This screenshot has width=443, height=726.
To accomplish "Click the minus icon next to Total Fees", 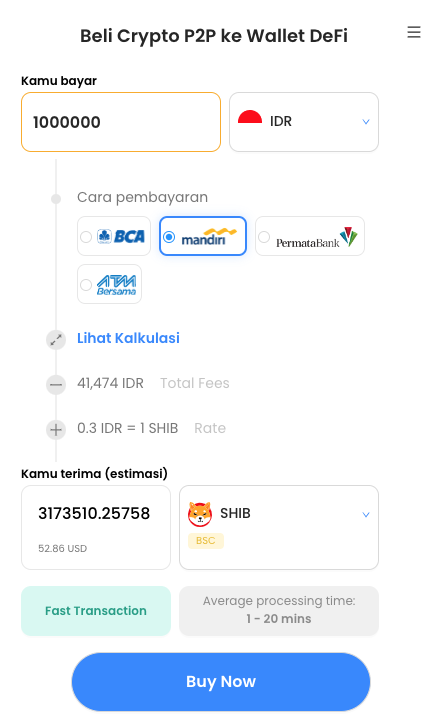I will pos(56,384).
